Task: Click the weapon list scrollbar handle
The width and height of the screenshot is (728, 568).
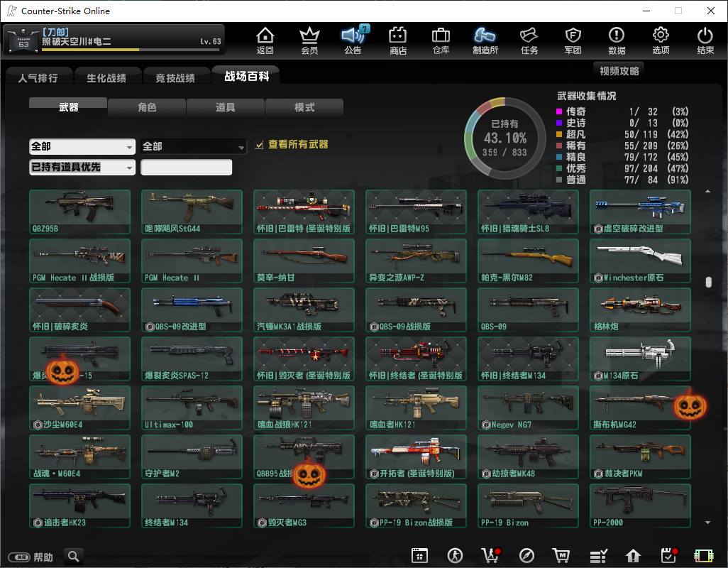Action: [x=708, y=283]
